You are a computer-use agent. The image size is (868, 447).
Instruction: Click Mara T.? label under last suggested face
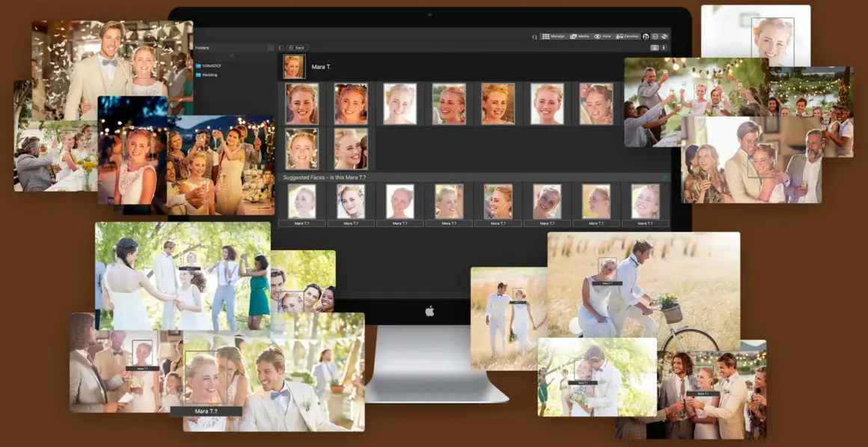point(645,223)
